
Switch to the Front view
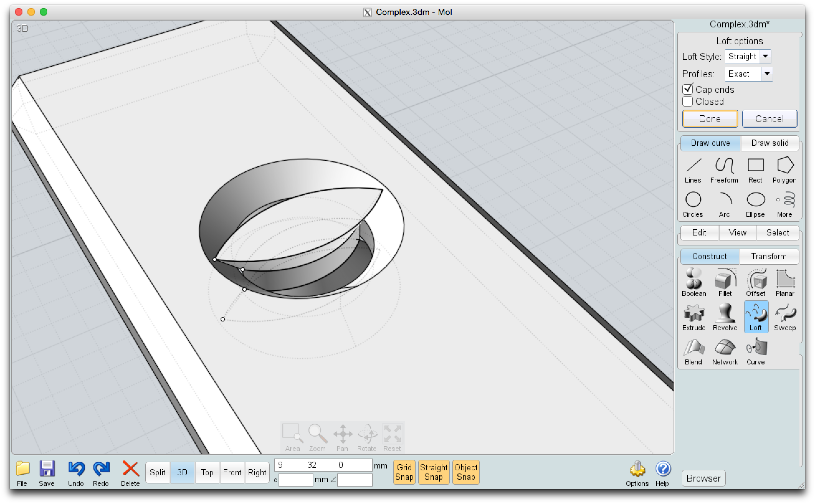232,472
